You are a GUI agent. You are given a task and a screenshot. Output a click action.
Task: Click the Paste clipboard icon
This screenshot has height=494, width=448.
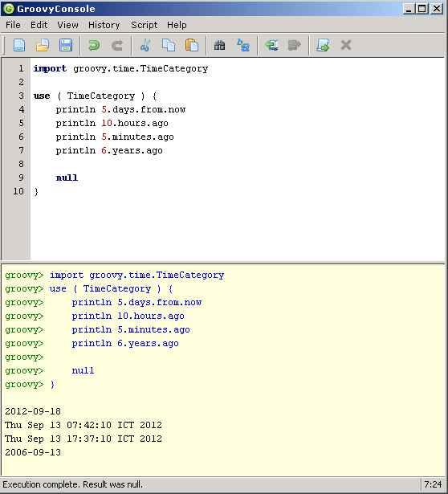click(192, 45)
